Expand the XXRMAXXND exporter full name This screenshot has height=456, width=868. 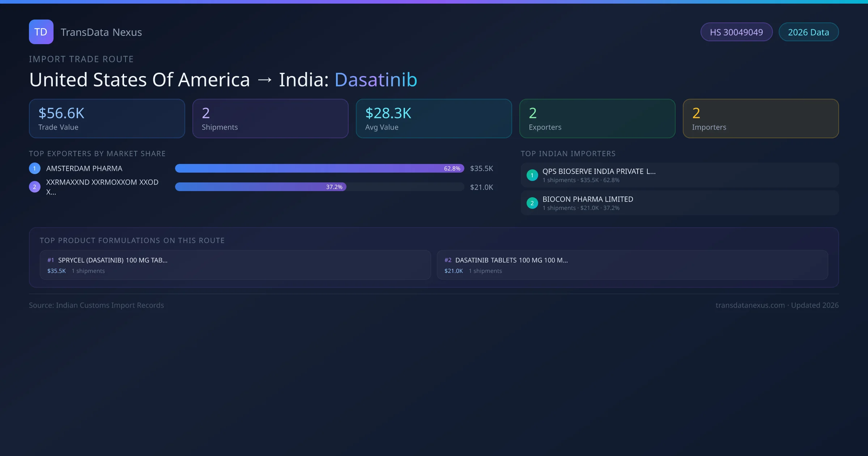pyautogui.click(x=102, y=187)
